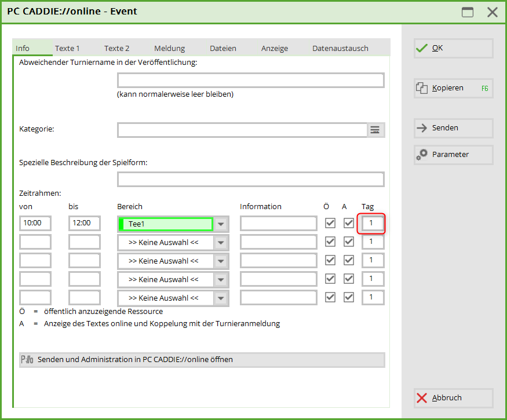Toggle Ö checkbox in fourth row

click(330, 279)
